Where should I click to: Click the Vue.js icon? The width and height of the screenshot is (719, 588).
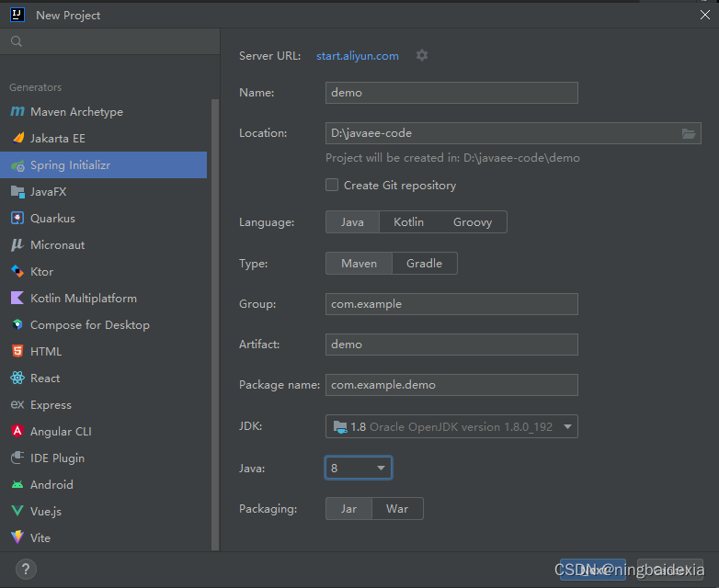(x=17, y=511)
